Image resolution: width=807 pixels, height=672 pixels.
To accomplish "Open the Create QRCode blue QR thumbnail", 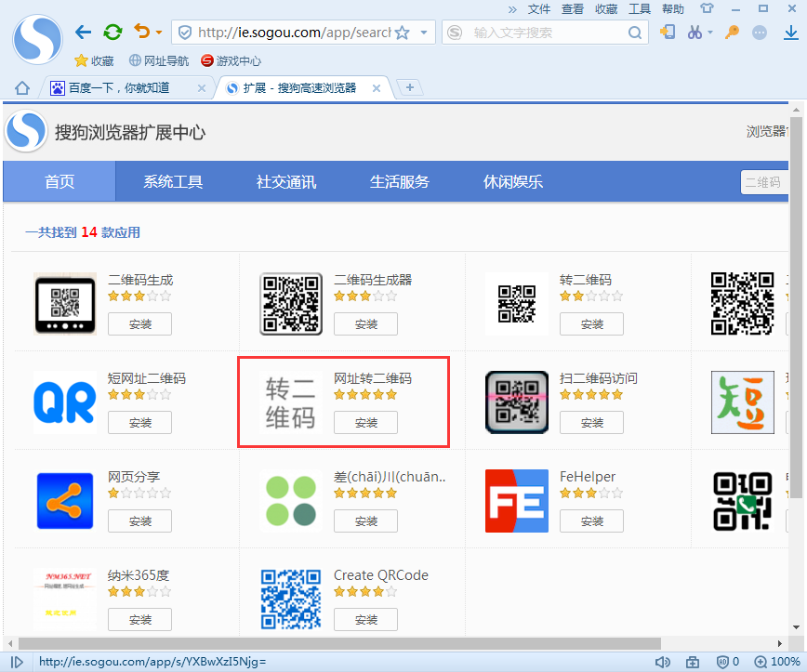I will 291,599.
